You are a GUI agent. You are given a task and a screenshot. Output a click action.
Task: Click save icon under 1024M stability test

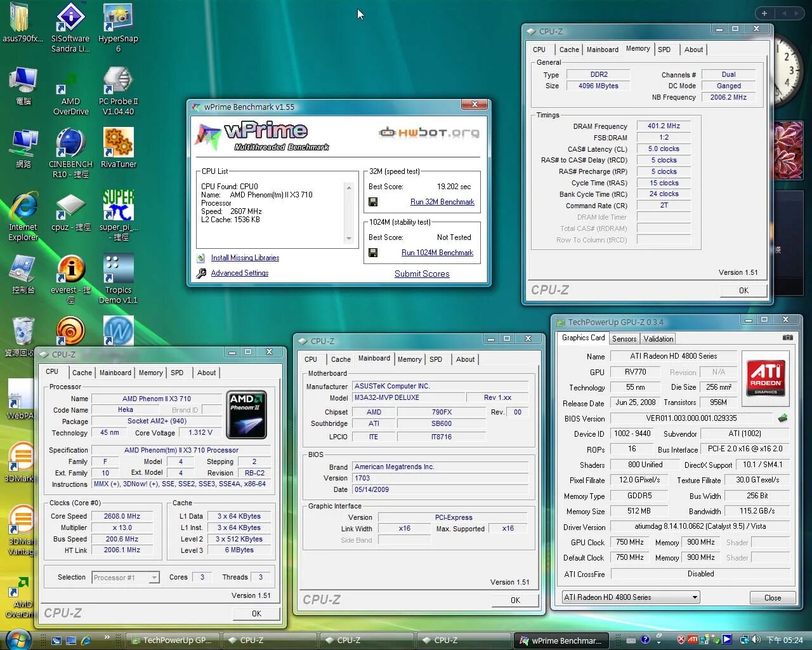click(x=373, y=253)
